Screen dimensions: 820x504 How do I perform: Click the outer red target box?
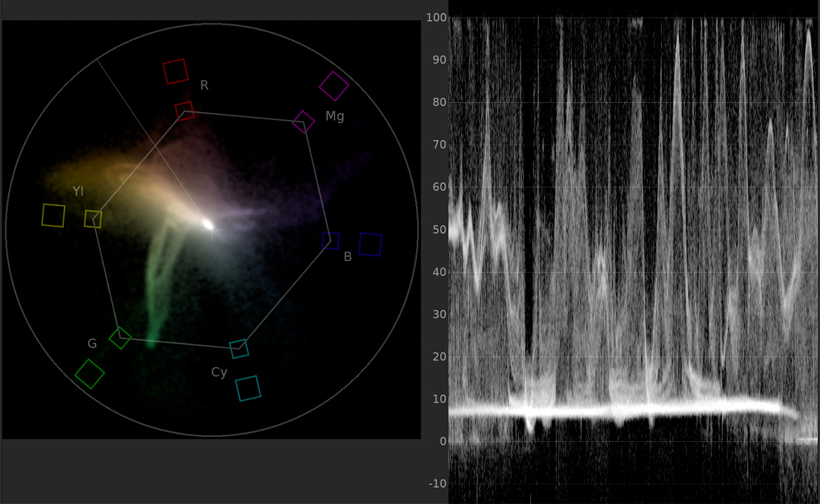(x=175, y=71)
